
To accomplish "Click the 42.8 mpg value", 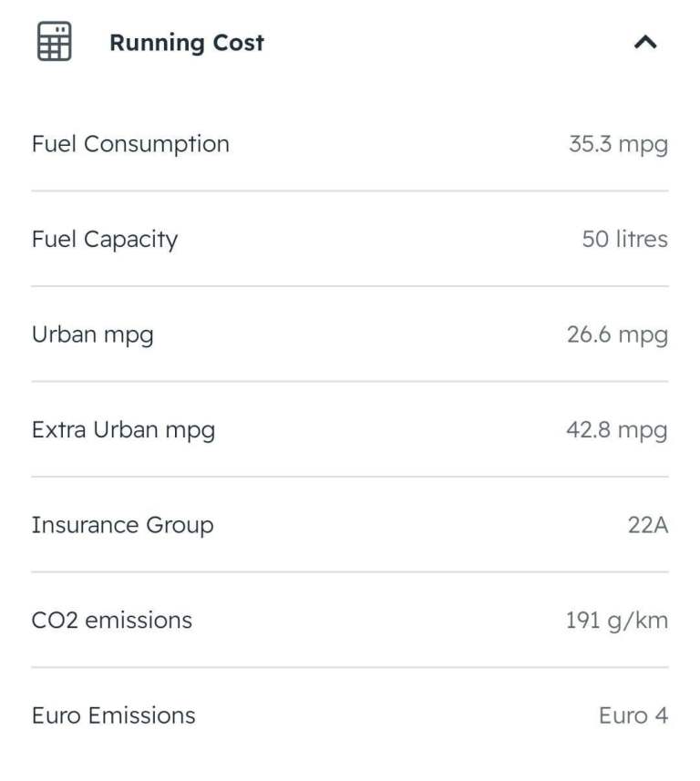I will point(617,430).
